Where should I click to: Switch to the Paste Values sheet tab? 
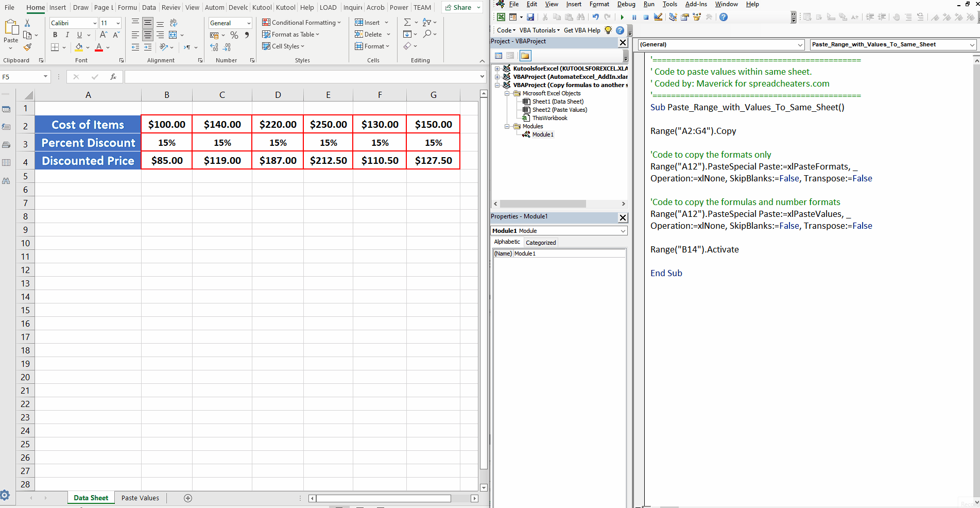(x=140, y=498)
